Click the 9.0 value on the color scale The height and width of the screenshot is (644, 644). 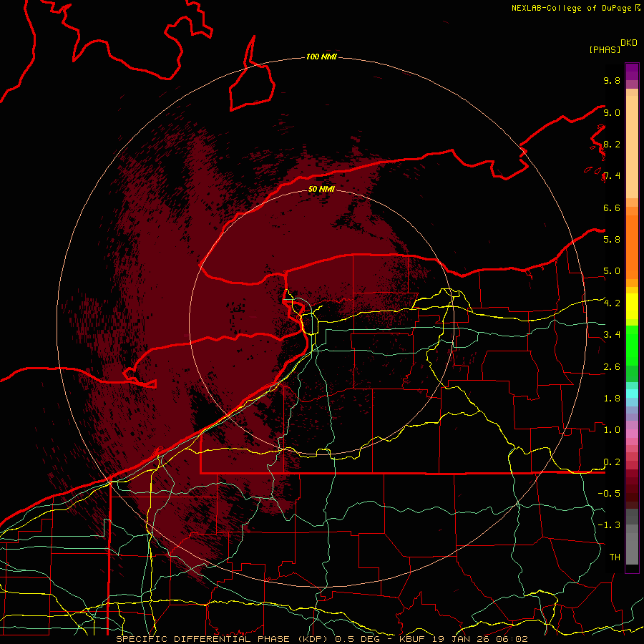pyautogui.click(x=612, y=112)
